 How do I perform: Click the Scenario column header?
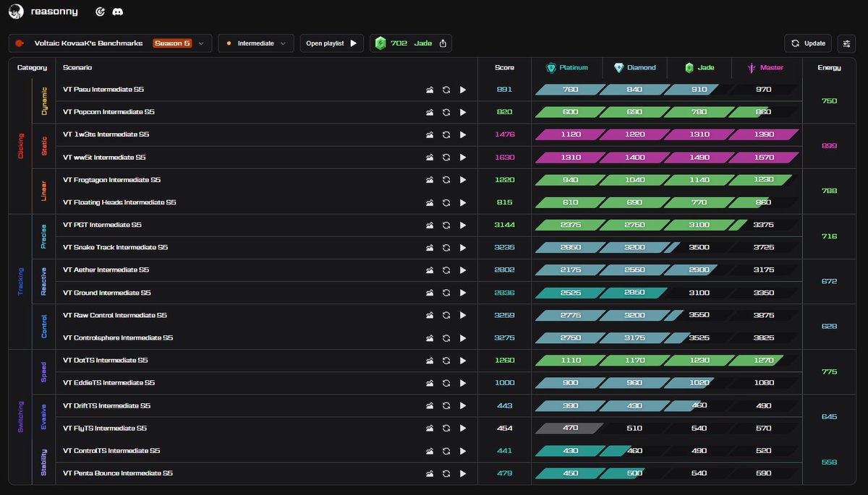[77, 67]
